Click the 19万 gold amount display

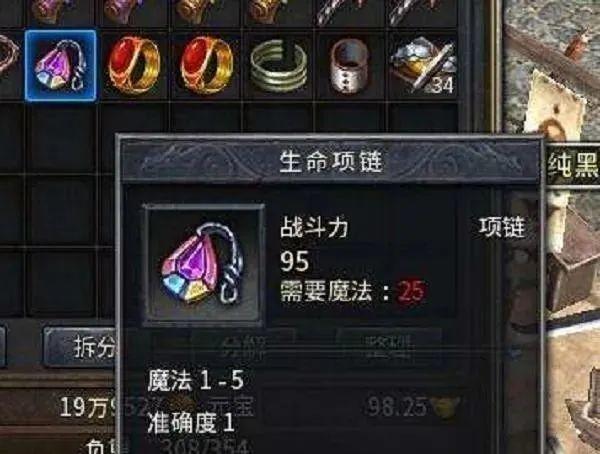coord(88,407)
